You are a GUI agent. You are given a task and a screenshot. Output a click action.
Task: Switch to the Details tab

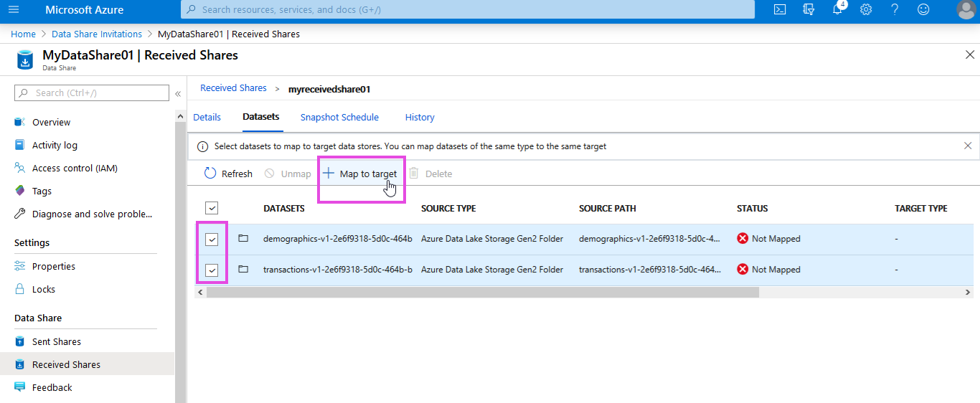[x=207, y=117]
